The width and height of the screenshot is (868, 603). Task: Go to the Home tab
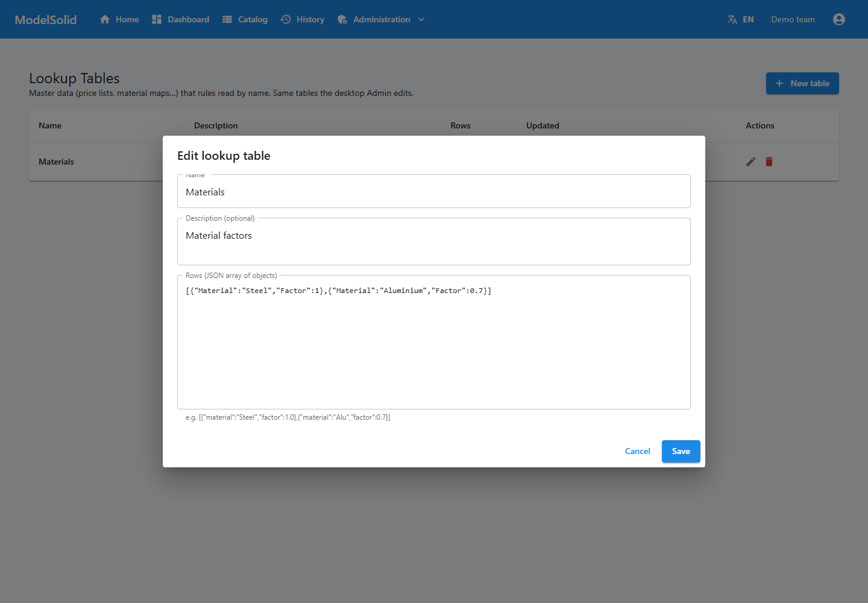(119, 19)
